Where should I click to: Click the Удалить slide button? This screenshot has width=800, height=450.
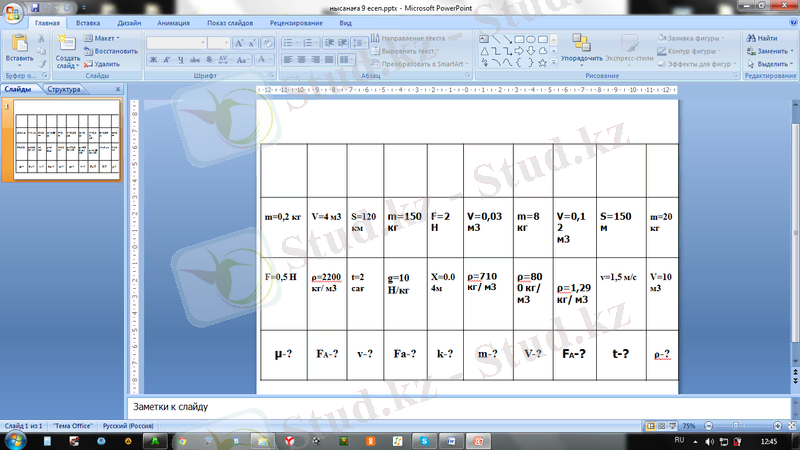tap(103, 63)
